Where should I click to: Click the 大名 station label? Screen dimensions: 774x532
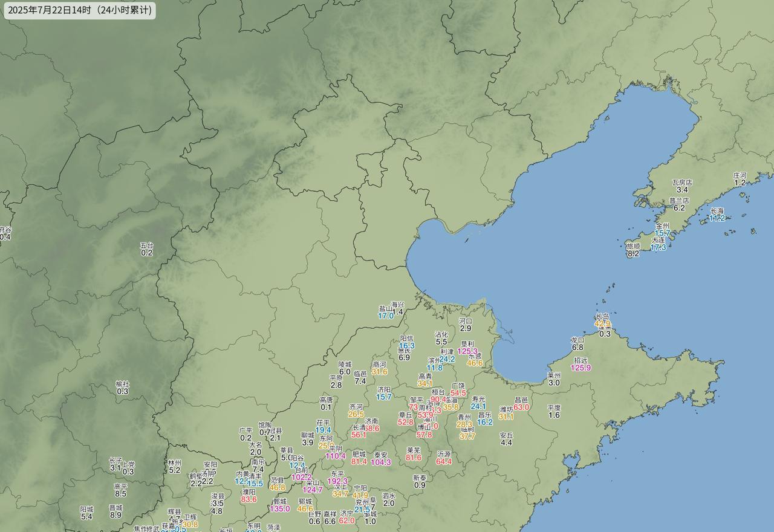(256, 444)
